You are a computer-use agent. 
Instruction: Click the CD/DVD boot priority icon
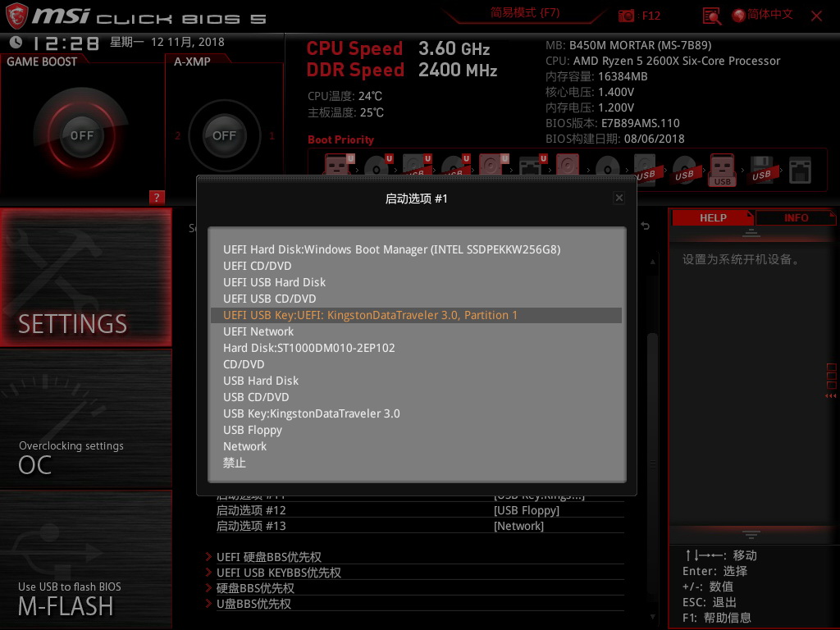[608, 168]
